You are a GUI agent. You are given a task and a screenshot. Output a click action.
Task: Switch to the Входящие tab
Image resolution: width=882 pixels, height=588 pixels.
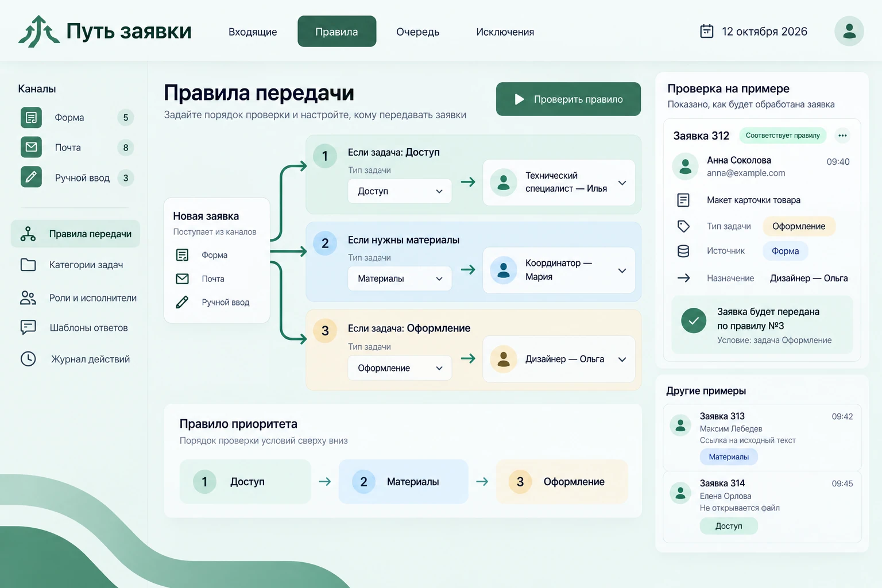click(x=253, y=32)
